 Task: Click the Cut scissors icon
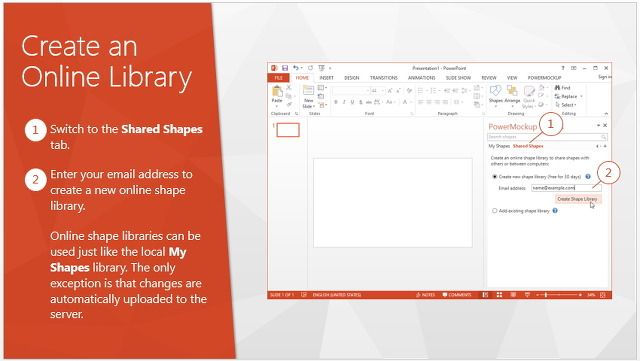[x=289, y=88]
